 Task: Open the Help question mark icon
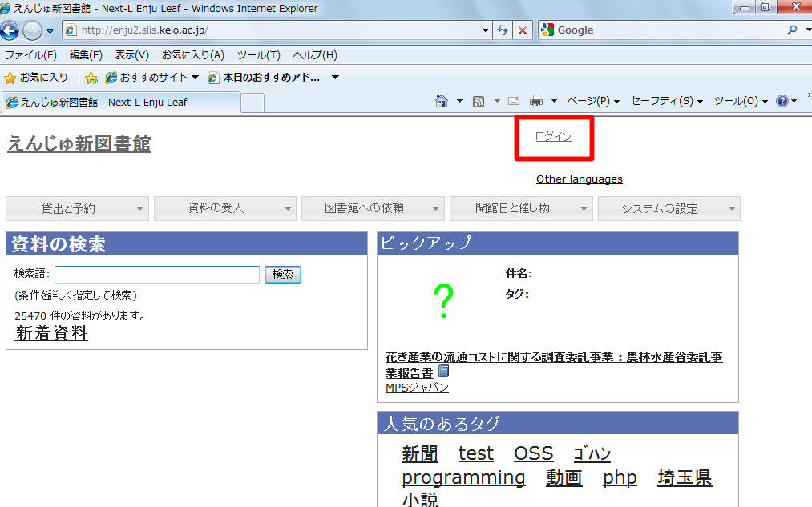pyautogui.click(x=782, y=101)
